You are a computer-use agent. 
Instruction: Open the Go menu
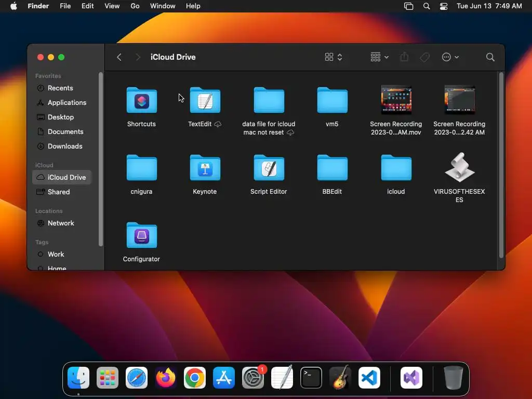click(135, 6)
